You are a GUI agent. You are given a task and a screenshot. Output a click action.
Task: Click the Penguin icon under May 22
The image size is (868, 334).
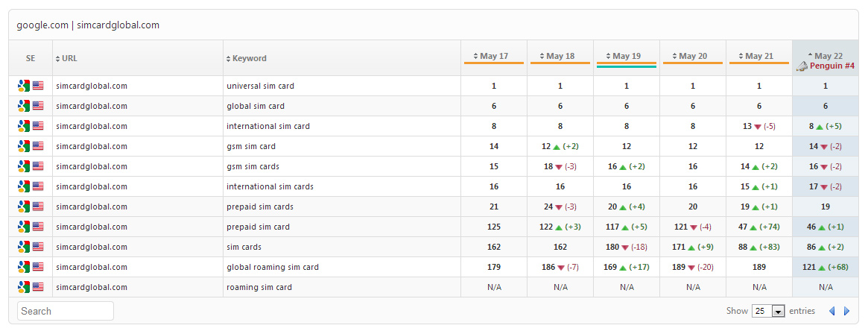[x=802, y=66]
